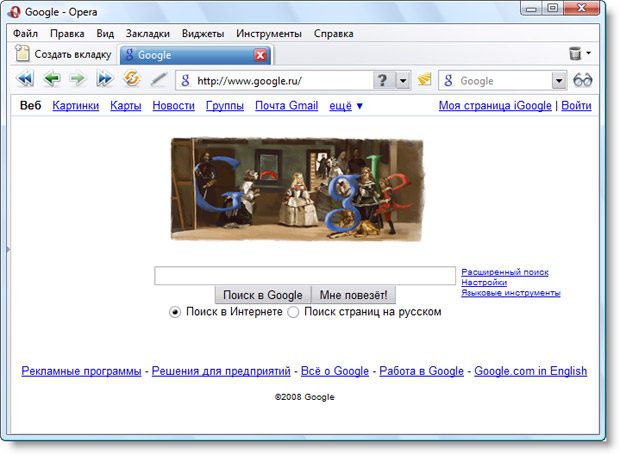Open the Новости link
The width and height of the screenshot is (620, 455).
pyautogui.click(x=174, y=106)
